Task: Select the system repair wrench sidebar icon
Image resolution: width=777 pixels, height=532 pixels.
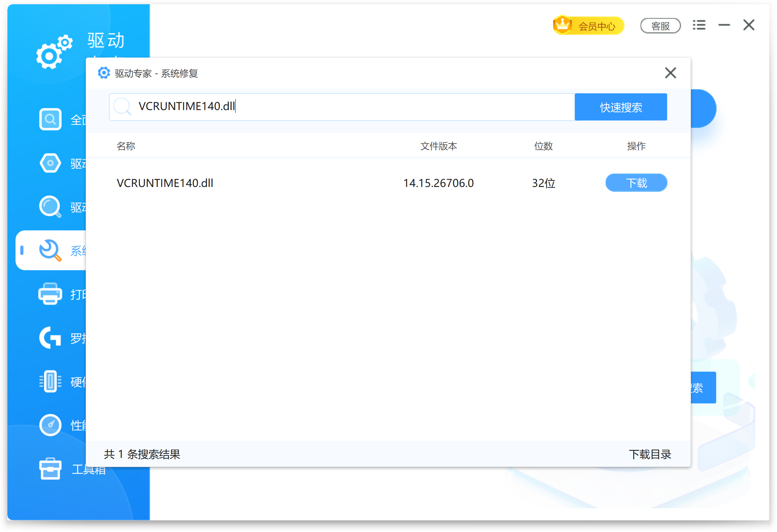Action: coord(50,250)
